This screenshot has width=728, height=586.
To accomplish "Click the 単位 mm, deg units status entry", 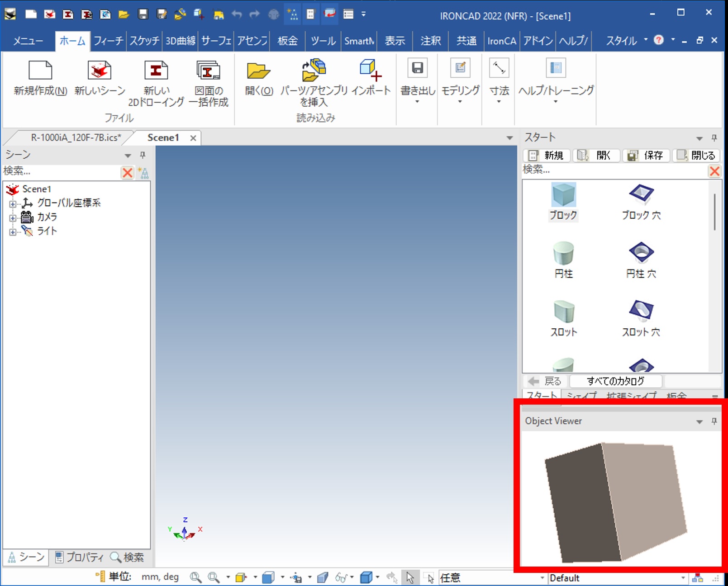I will (137, 577).
